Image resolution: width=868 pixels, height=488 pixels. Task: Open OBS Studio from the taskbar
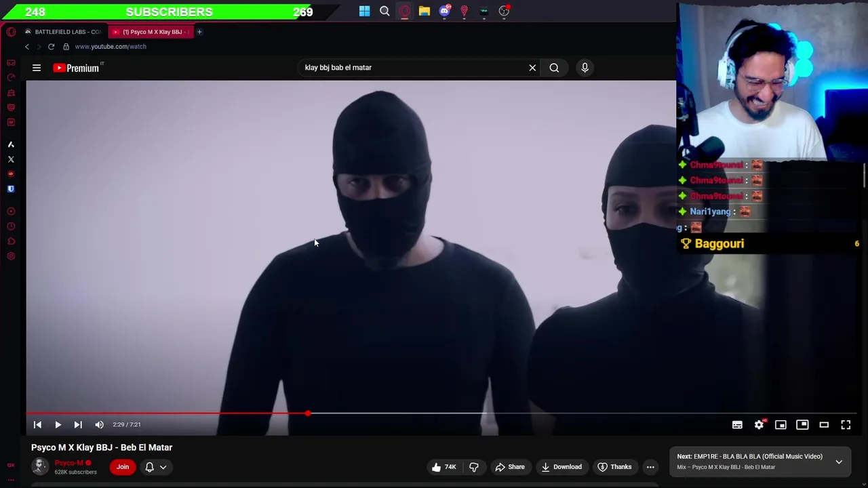point(504,11)
